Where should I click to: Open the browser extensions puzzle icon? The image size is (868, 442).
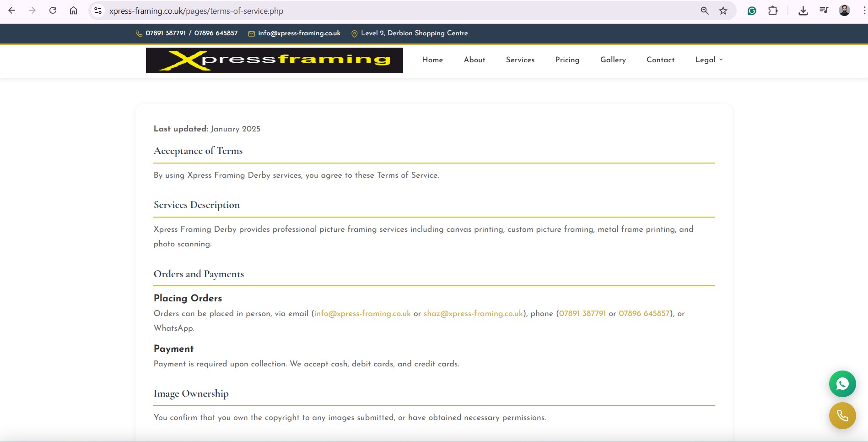point(773,11)
